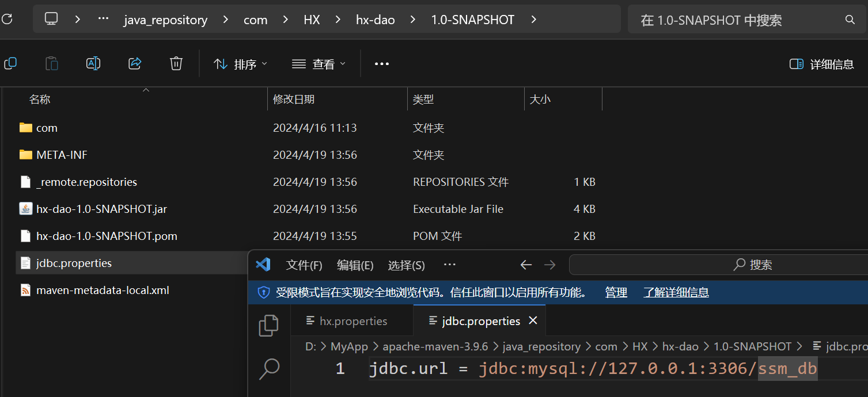This screenshot has width=868, height=397.
Task: Click the Copy icon in Explorer toolbar
Action: coord(10,64)
